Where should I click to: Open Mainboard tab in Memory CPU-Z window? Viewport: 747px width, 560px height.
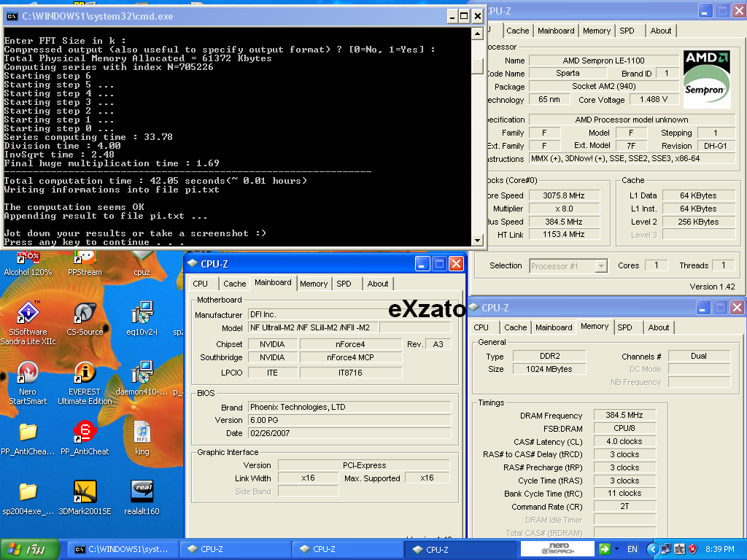[554, 327]
